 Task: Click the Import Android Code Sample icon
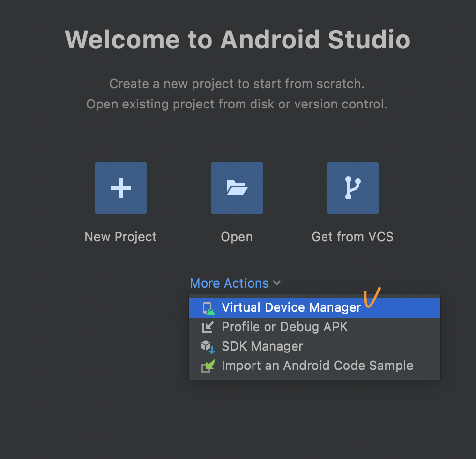[x=208, y=366]
